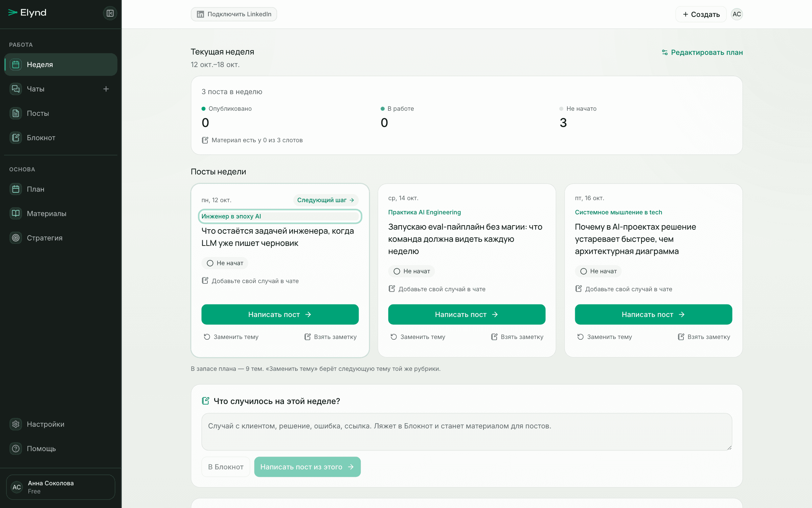Select the Инженер в эпоху AI rubric

pos(280,216)
